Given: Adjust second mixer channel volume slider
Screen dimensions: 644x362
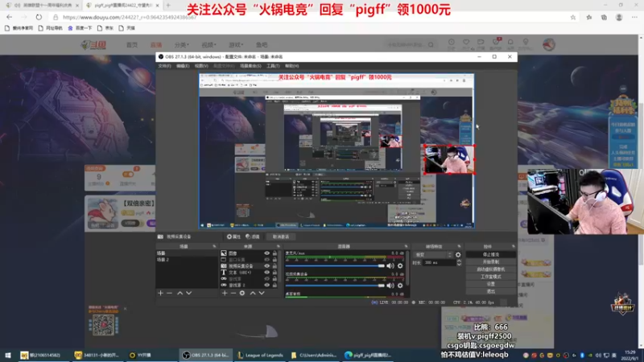Looking at the screenshot, I should pyautogui.click(x=335, y=286).
